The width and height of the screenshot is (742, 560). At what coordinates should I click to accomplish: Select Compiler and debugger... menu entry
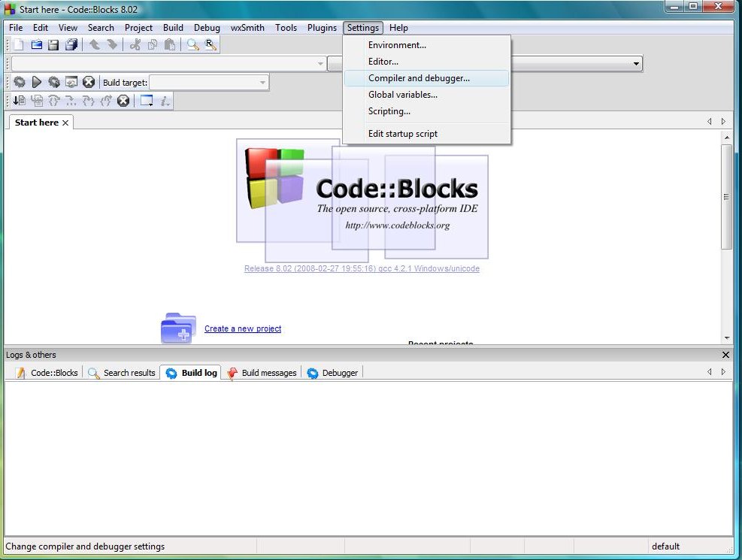[x=426, y=78]
